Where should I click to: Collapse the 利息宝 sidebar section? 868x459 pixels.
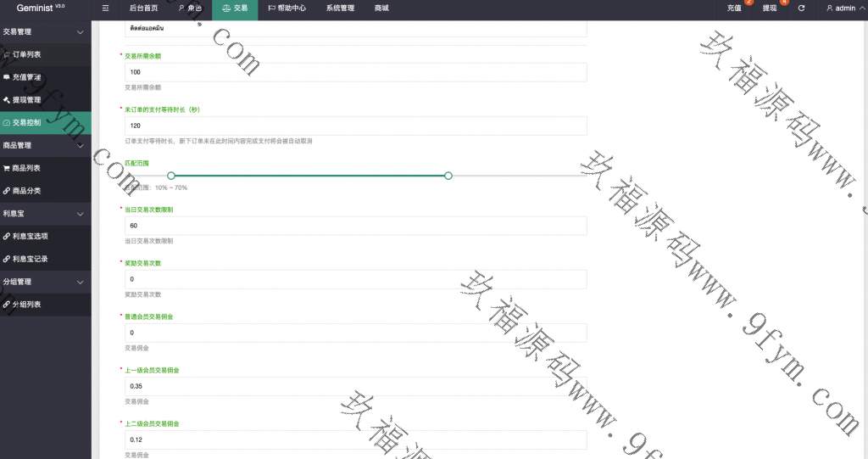pyautogui.click(x=80, y=214)
